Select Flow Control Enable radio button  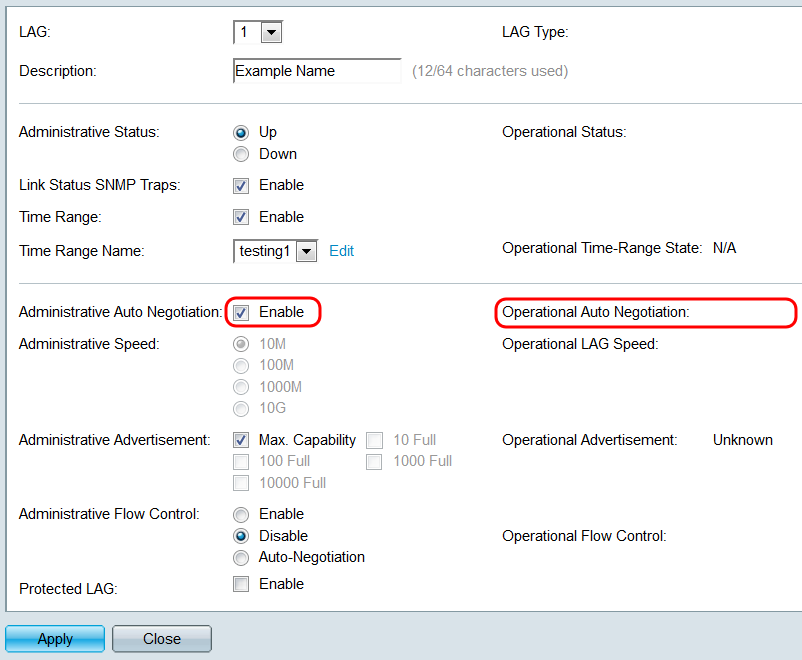[241, 514]
